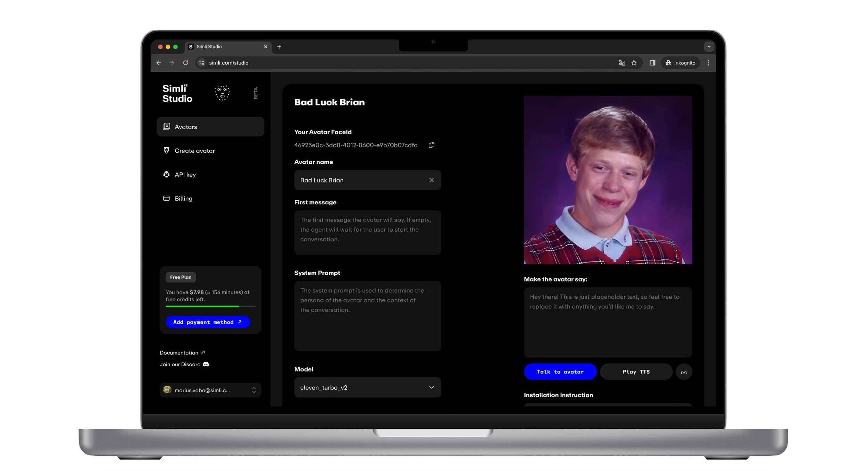Click the Simli Studio wordmark

pyautogui.click(x=177, y=93)
